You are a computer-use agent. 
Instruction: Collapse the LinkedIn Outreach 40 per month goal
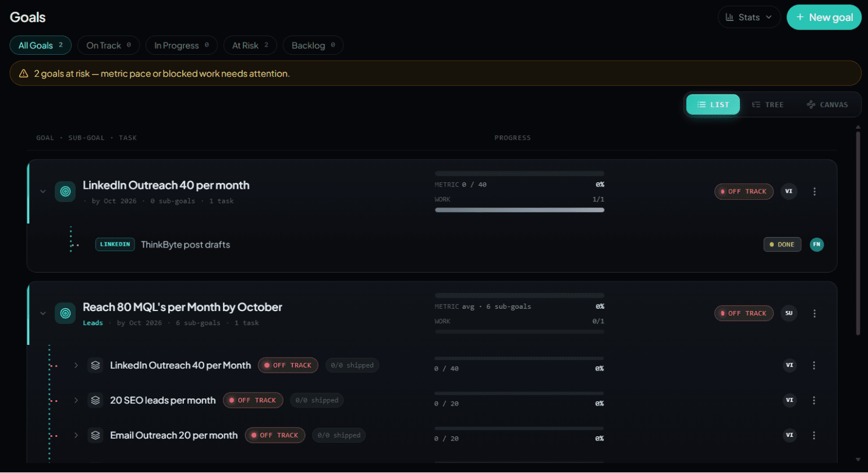click(42, 191)
